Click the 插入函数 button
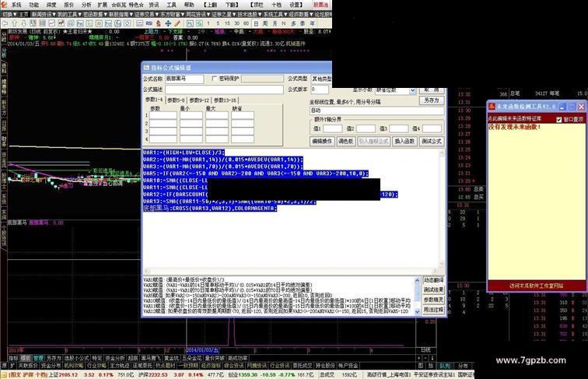Viewport: 588px width, 379px height. 404,141
